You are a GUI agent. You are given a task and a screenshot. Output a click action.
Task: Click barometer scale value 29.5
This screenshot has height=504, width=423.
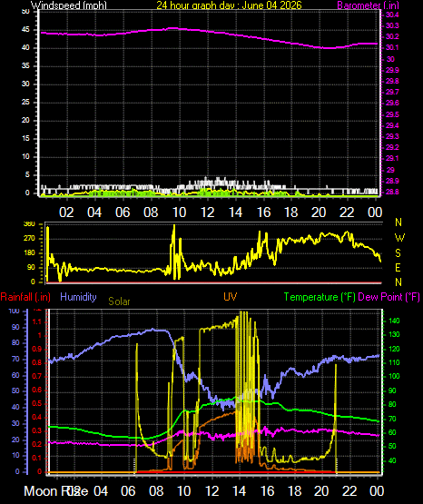(x=392, y=114)
